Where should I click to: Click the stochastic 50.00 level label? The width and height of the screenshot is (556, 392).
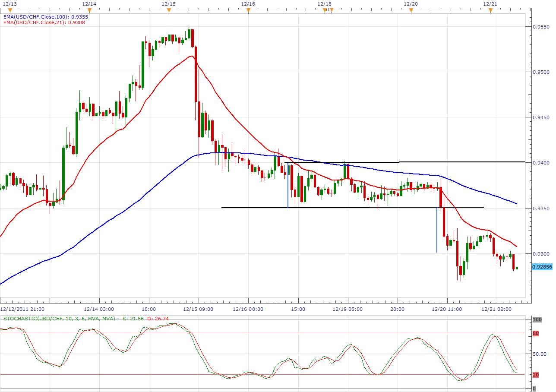coord(539,354)
